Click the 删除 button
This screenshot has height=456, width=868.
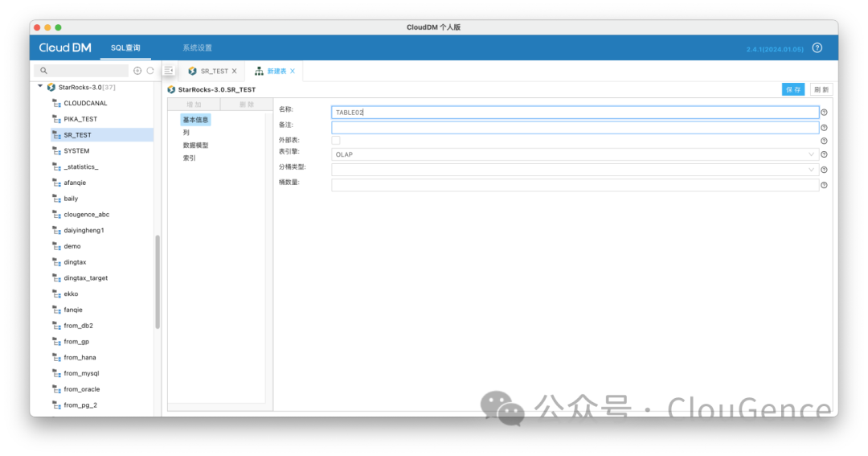[247, 105]
